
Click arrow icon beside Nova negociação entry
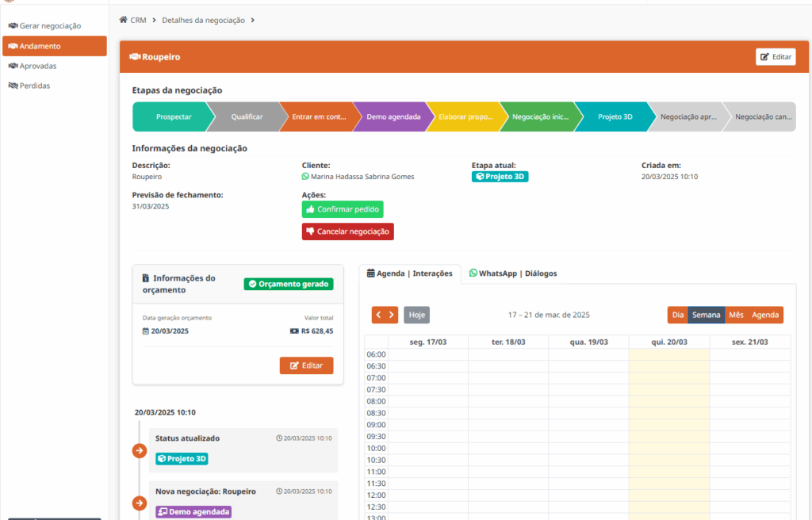140,503
